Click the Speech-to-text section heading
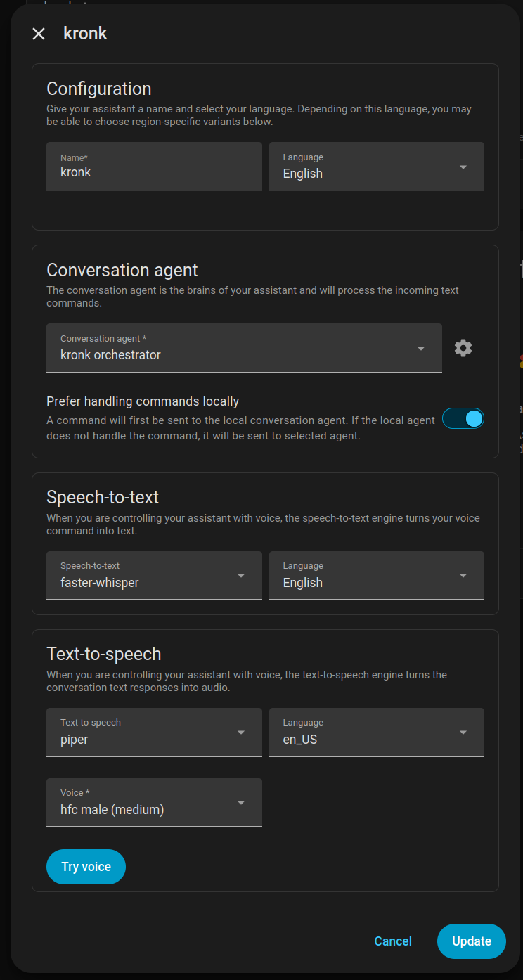523x980 pixels. pos(103,497)
